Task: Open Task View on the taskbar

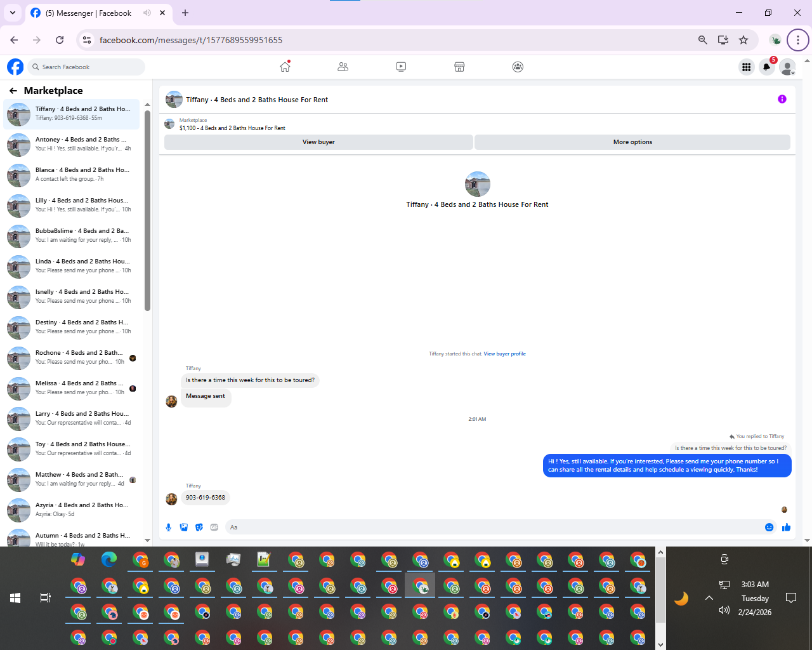Action: 46,598
